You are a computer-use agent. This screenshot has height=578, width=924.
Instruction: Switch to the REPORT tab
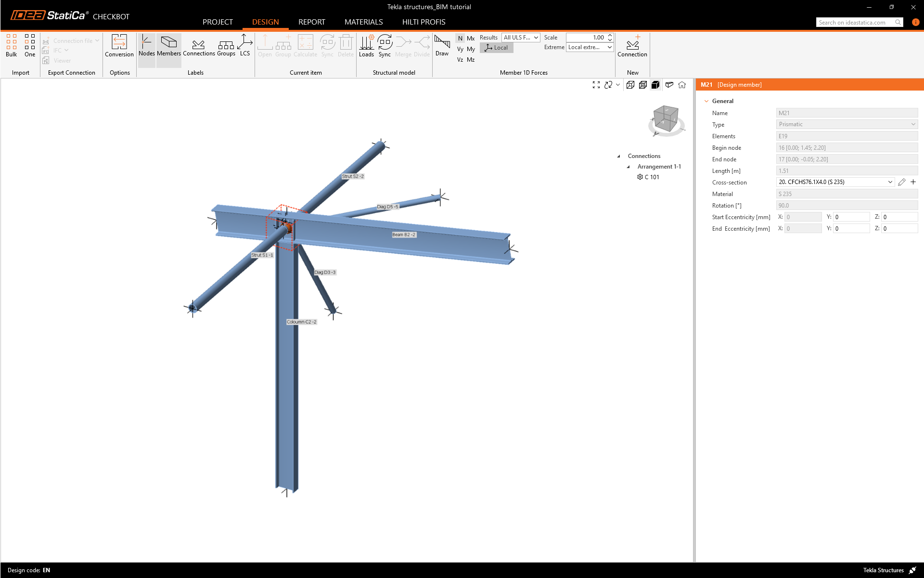tap(311, 22)
